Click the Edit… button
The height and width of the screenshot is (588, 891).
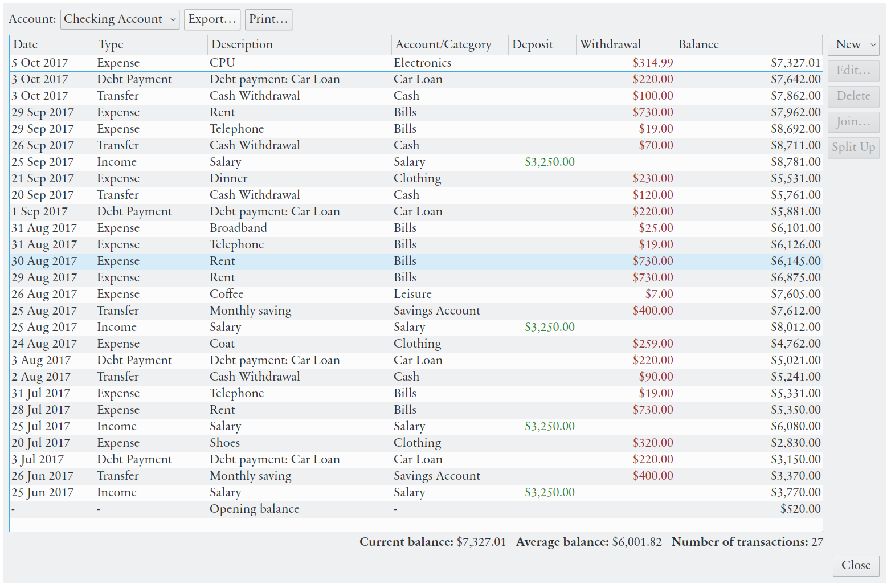pyautogui.click(x=853, y=71)
